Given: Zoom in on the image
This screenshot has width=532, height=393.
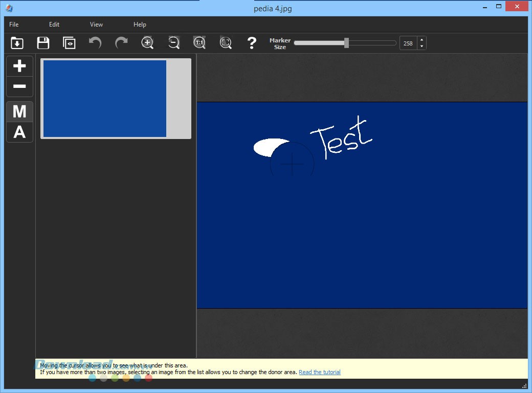Looking at the screenshot, I should pyautogui.click(x=147, y=43).
